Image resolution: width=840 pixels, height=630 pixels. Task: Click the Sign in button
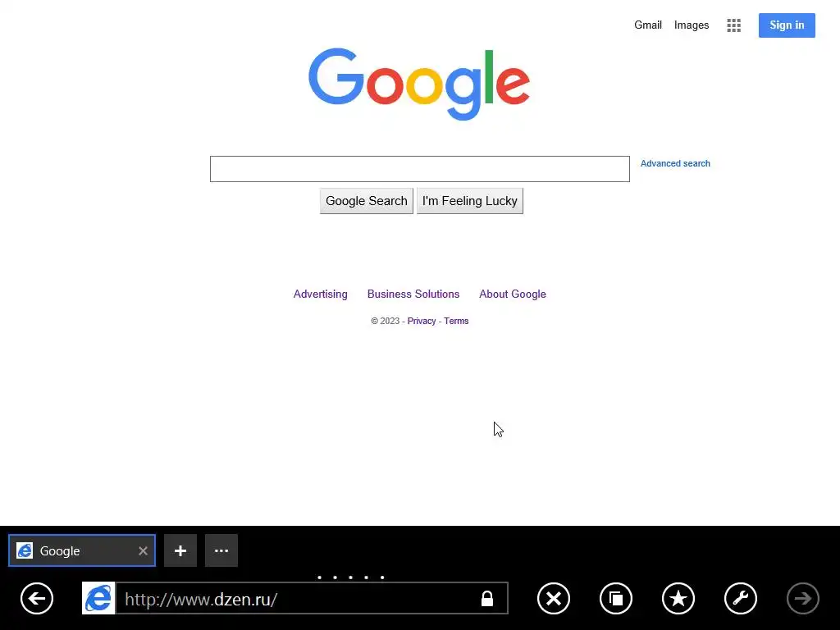pos(787,25)
